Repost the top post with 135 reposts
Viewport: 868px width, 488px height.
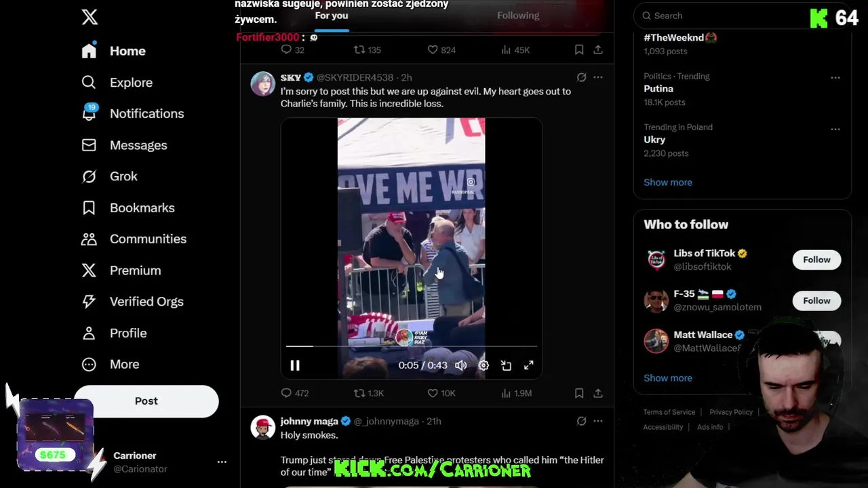coord(367,49)
